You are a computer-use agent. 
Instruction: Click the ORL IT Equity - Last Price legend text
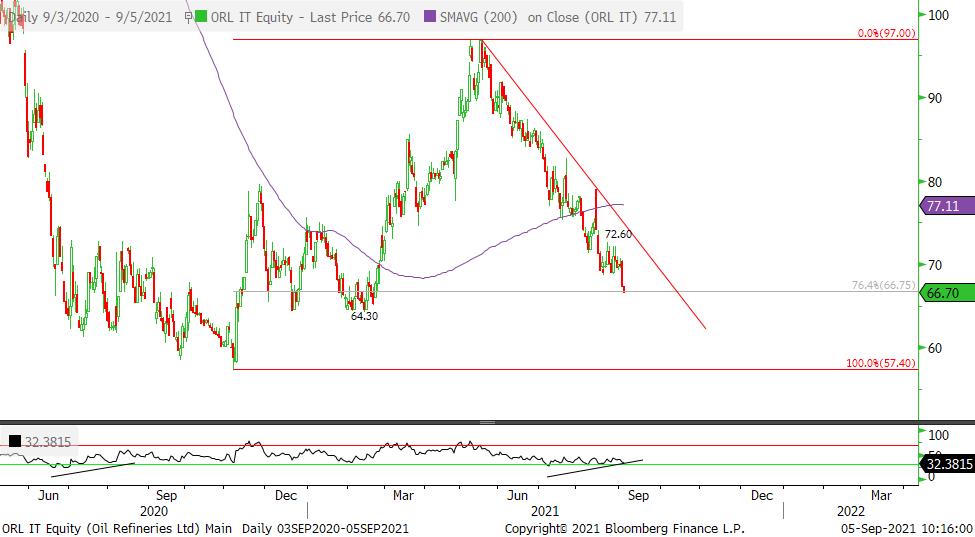coord(310,17)
